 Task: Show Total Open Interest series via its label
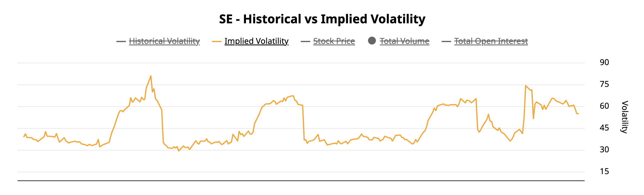pyautogui.click(x=491, y=41)
